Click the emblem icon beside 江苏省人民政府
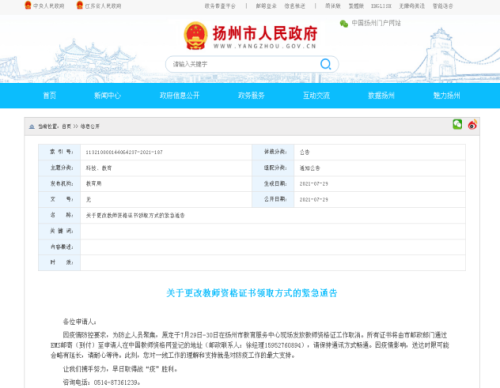The height and width of the screenshot is (388, 500). click(80, 5)
